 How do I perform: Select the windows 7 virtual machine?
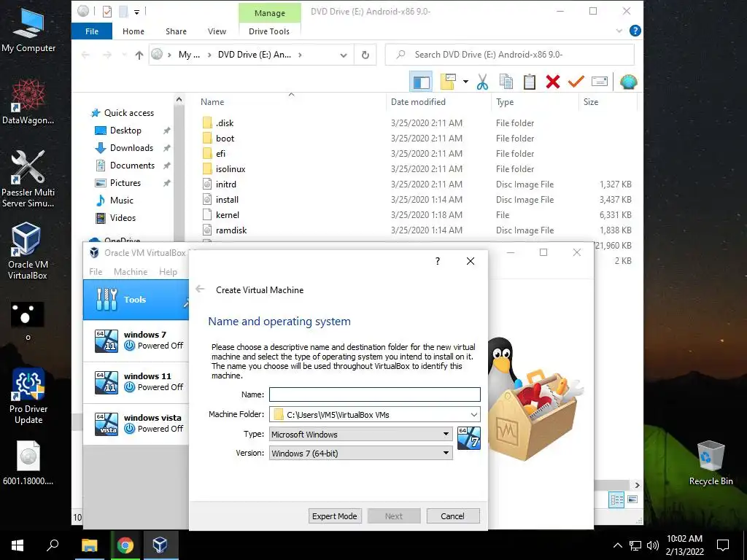tap(136, 341)
